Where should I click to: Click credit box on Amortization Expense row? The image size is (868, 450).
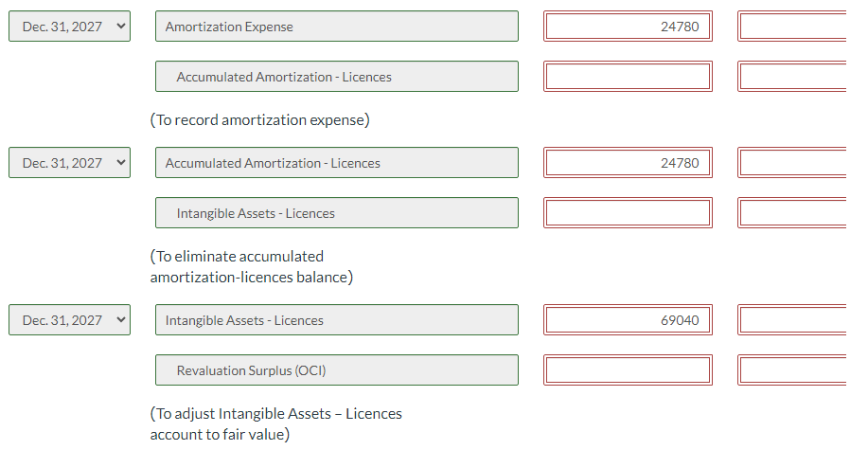point(795,27)
